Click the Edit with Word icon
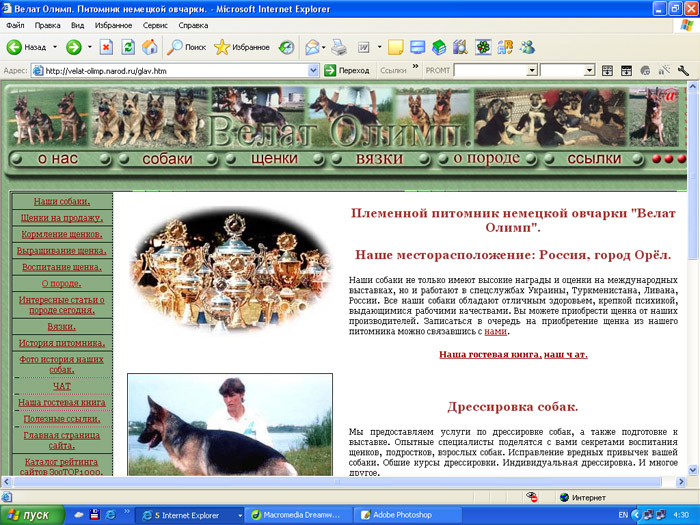This screenshot has height=525, width=700. coord(364,47)
